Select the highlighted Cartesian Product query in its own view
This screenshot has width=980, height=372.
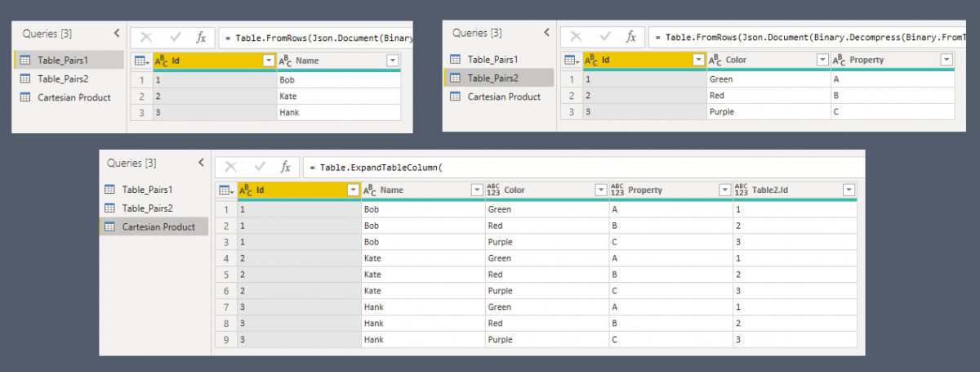tap(154, 226)
